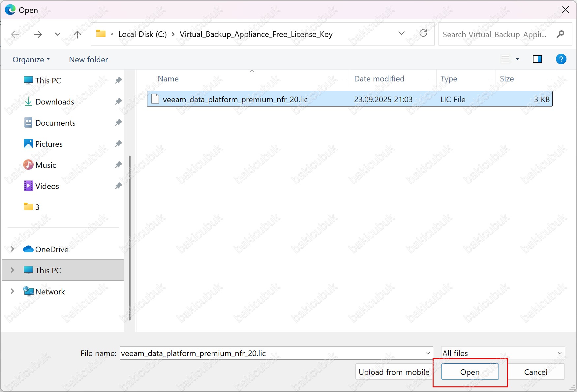Click Upload from mobile button
The width and height of the screenshot is (577, 392).
point(394,372)
